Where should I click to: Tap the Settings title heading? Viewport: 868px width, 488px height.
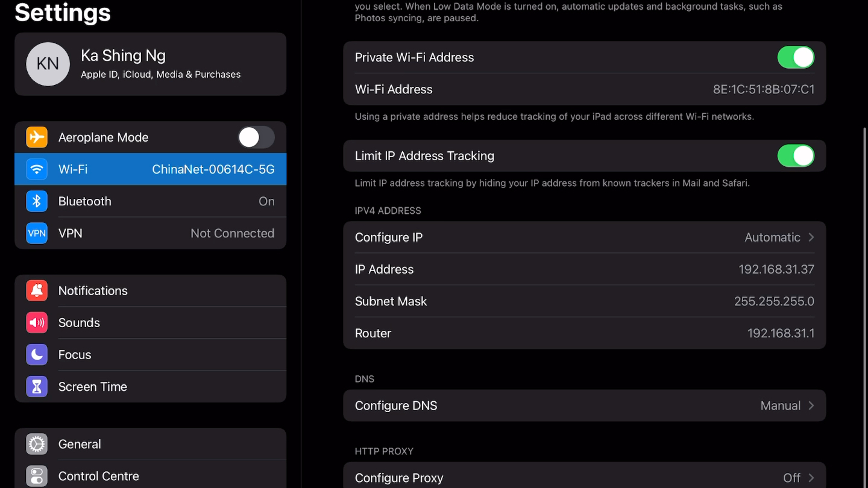point(63,12)
